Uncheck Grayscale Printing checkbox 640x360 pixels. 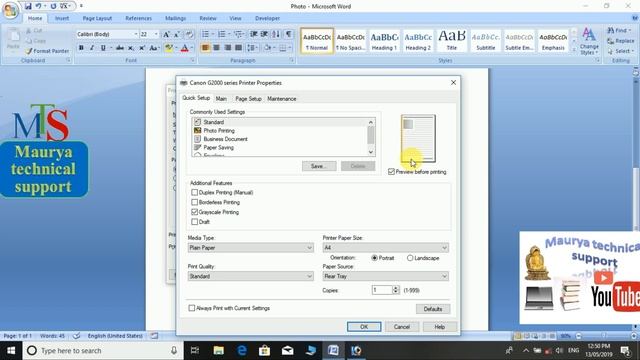point(195,212)
